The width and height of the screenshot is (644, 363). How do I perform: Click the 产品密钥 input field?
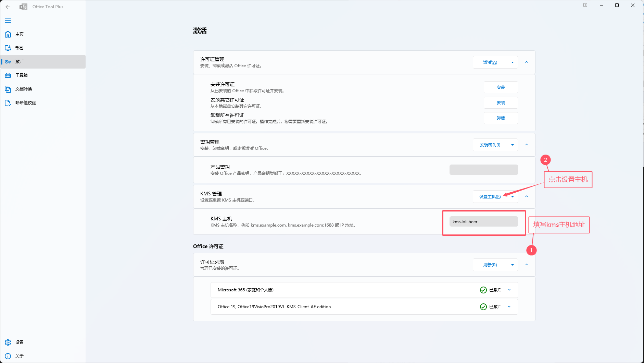click(x=484, y=170)
